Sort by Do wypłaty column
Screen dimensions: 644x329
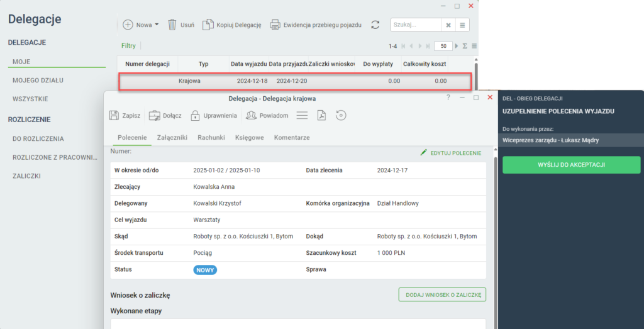click(378, 64)
